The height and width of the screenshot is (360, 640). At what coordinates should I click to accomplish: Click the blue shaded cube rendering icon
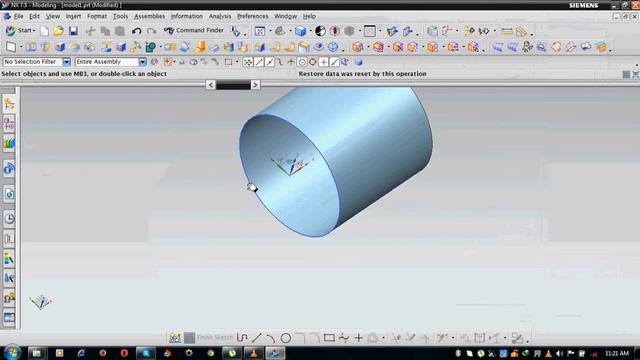click(x=300, y=31)
